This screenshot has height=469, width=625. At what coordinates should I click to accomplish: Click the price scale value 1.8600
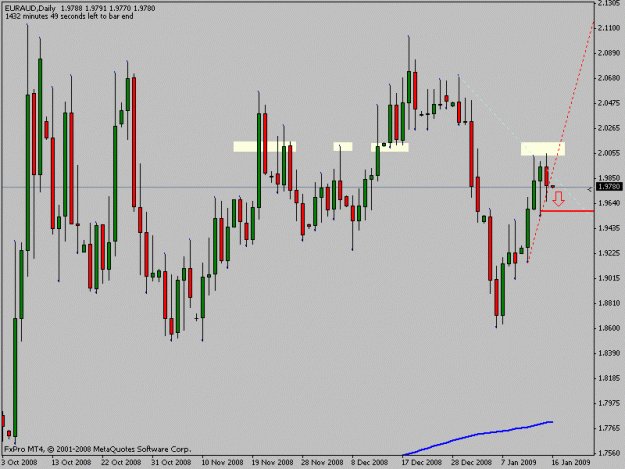coord(609,328)
